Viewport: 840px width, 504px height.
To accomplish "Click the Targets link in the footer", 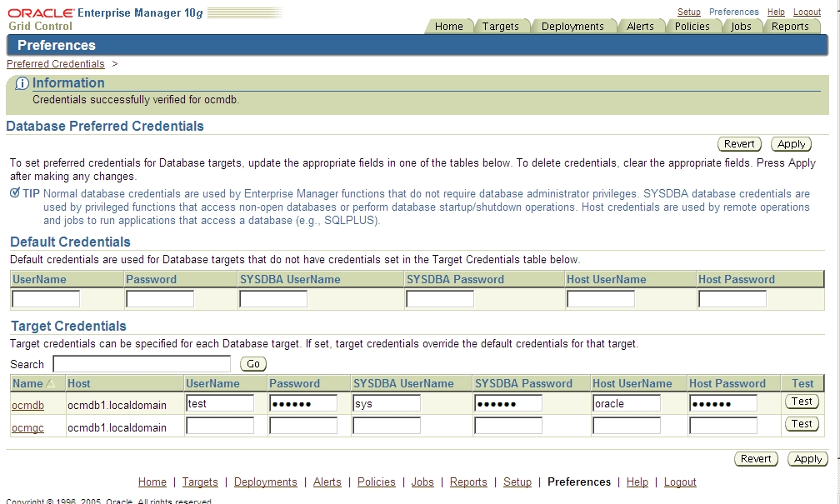I will tap(200, 482).
